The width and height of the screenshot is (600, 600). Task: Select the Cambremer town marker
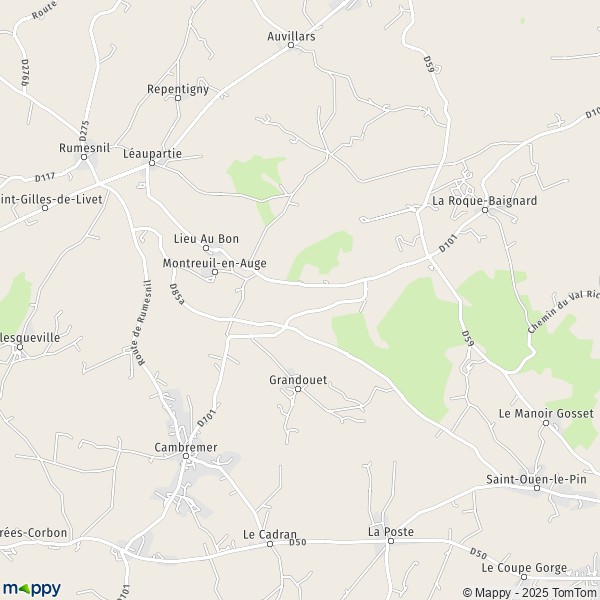[x=186, y=456]
